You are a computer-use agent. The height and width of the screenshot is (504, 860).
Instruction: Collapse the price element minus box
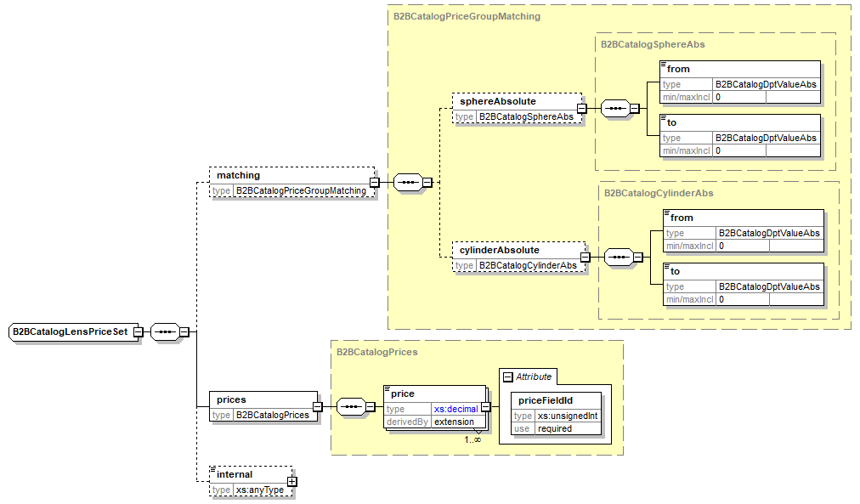(485, 407)
